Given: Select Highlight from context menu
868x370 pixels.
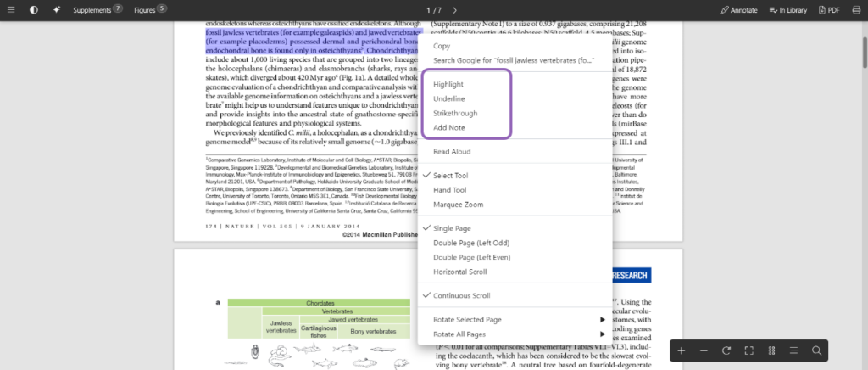Looking at the screenshot, I should [x=448, y=85].
